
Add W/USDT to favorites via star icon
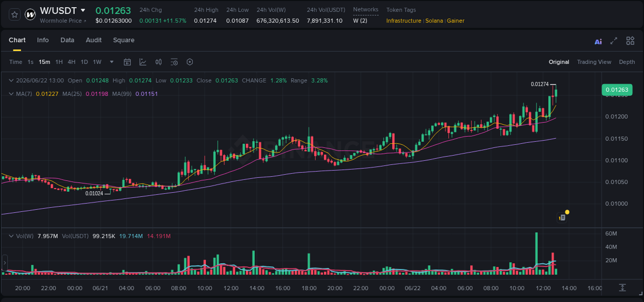pyautogui.click(x=14, y=14)
